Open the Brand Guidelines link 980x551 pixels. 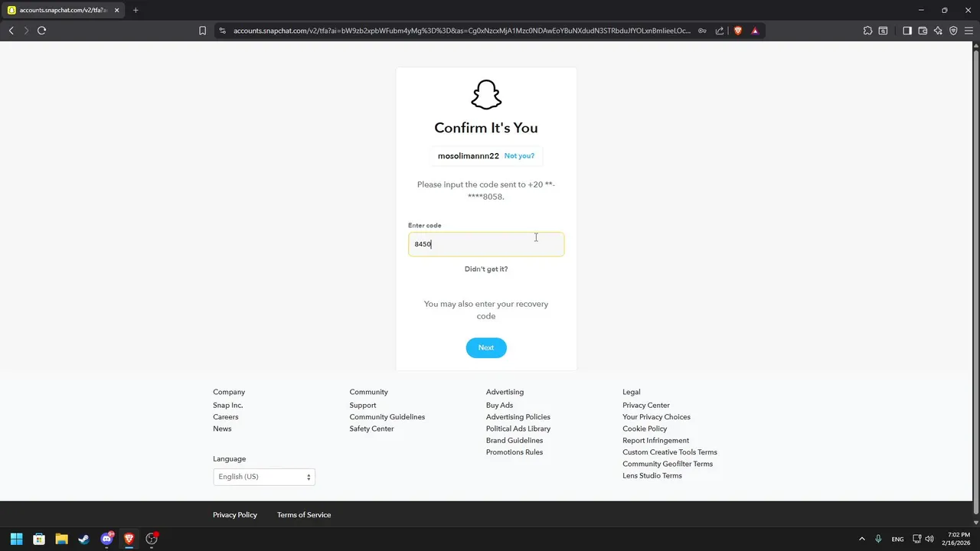514,441
